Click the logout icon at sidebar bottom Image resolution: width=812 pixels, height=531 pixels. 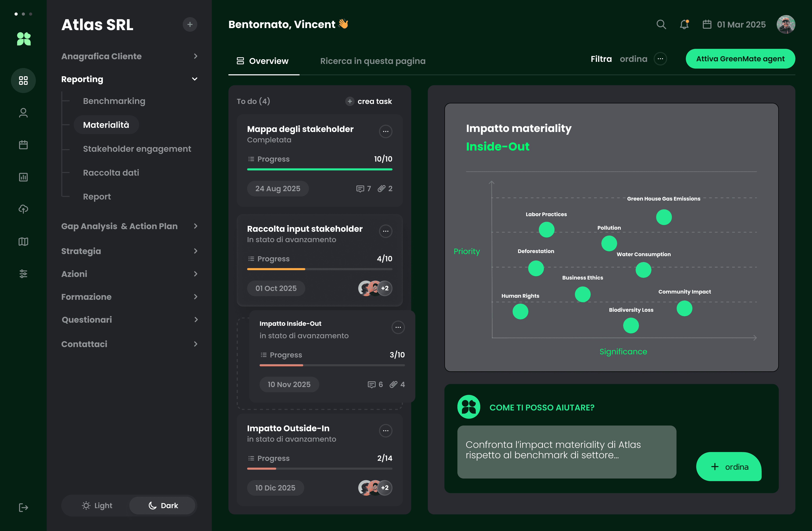tap(23, 507)
